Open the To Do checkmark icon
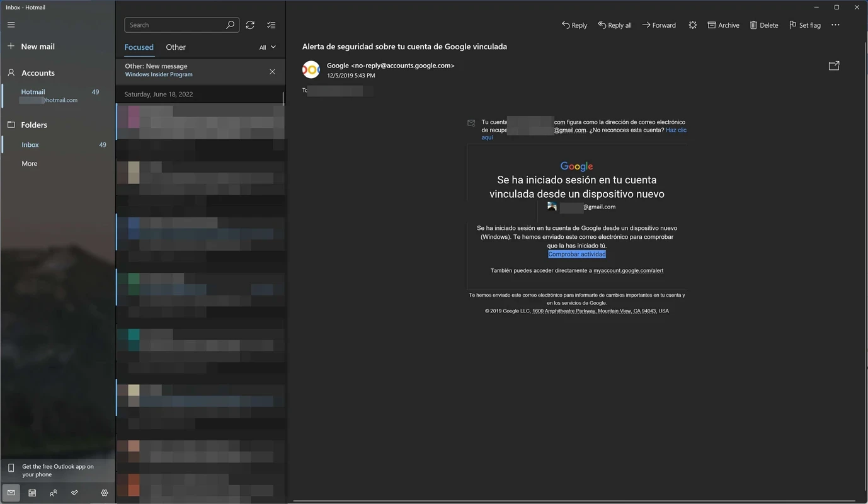 click(x=74, y=493)
